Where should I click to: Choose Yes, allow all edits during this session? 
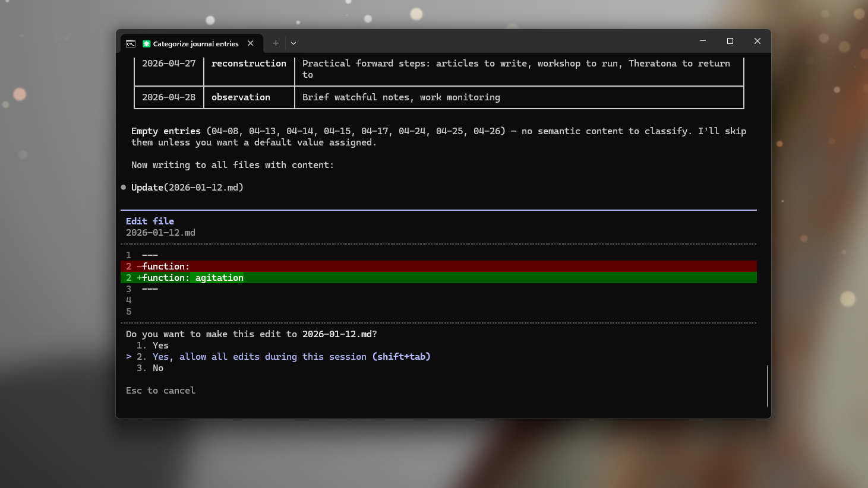(283, 357)
